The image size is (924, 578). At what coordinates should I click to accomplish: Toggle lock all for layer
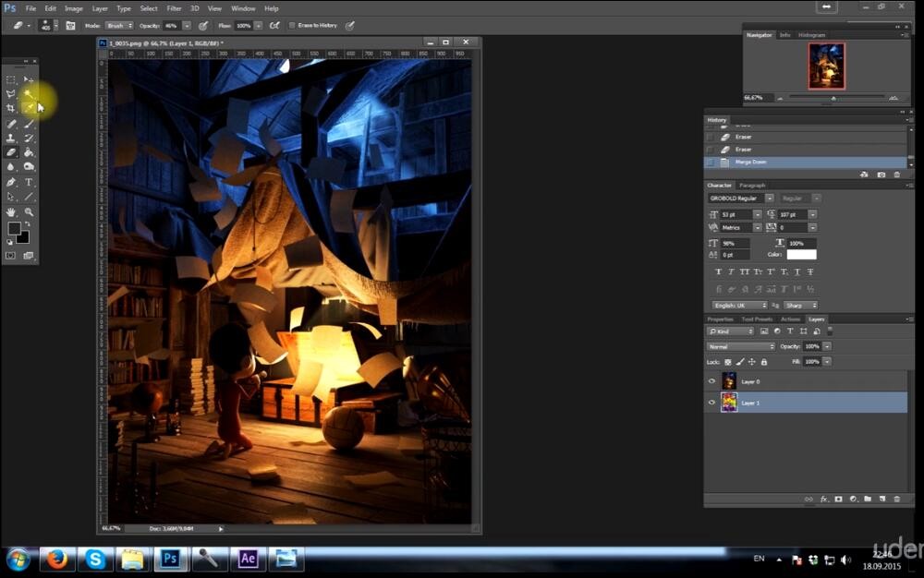click(x=764, y=362)
